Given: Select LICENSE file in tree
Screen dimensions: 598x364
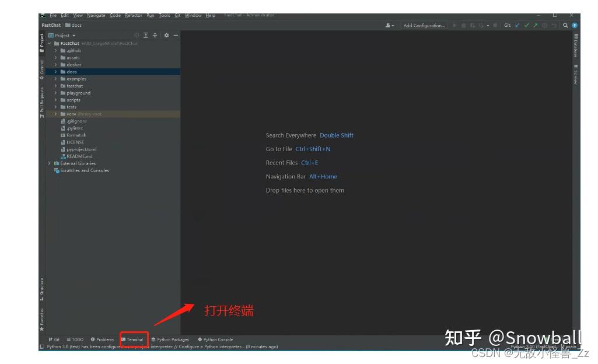Looking at the screenshot, I should tap(72, 142).
